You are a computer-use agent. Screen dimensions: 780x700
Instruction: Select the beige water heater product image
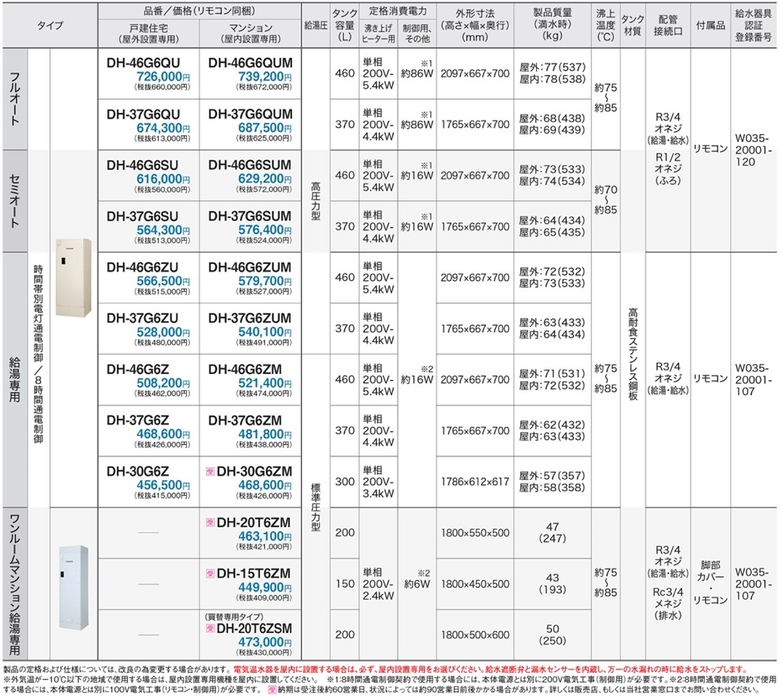pyautogui.click(x=74, y=278)
